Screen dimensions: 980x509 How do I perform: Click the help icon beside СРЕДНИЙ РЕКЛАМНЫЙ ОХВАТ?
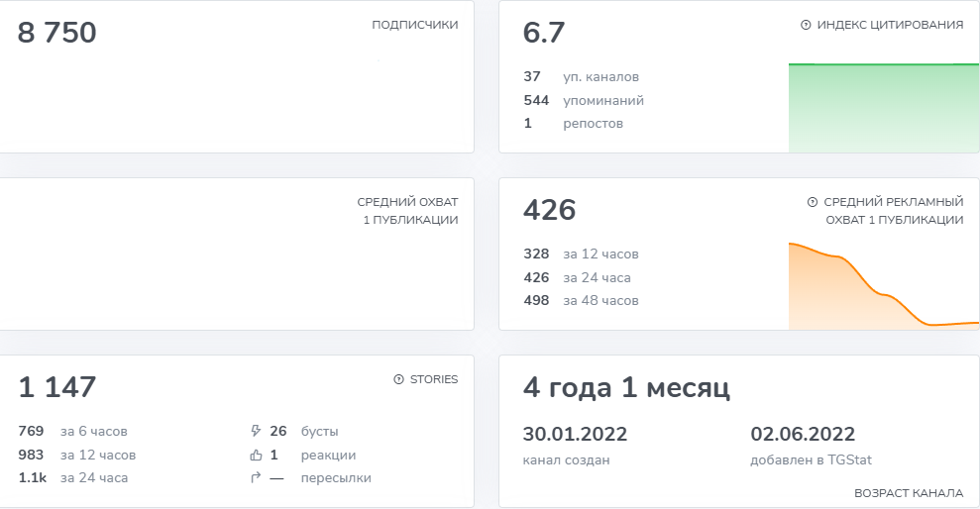[813, 202]
